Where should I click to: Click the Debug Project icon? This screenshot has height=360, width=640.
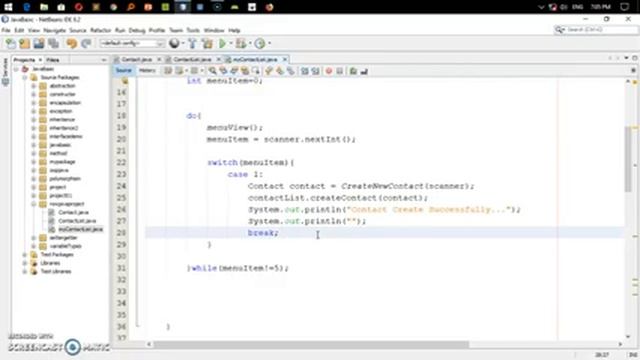point(241,43)
